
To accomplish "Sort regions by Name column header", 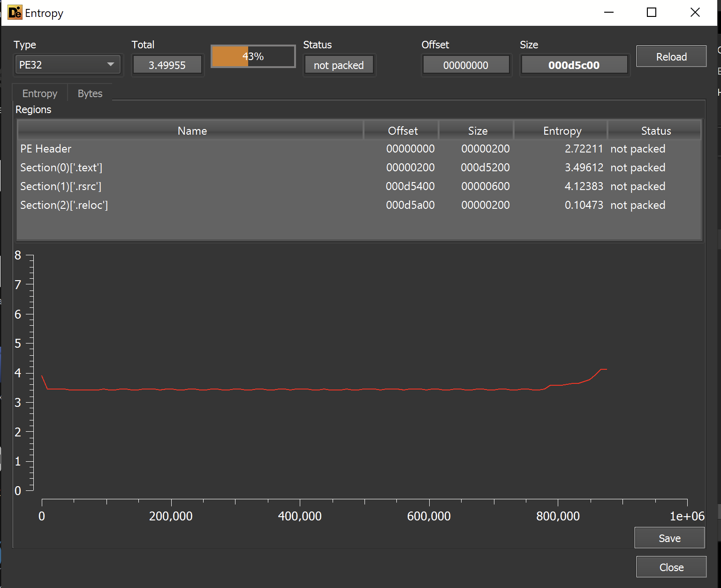I will [x=192, y=131].
